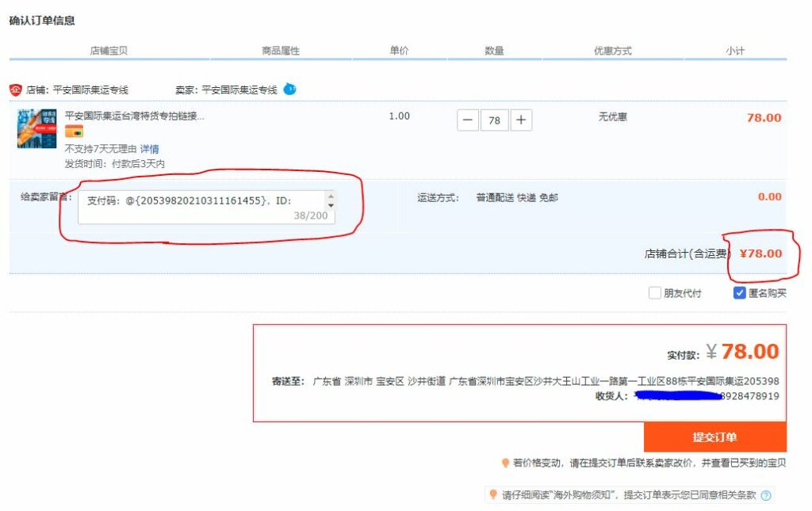Enable the 朋友代付 checkbox
812x511 pixels.
click(654, 293)
